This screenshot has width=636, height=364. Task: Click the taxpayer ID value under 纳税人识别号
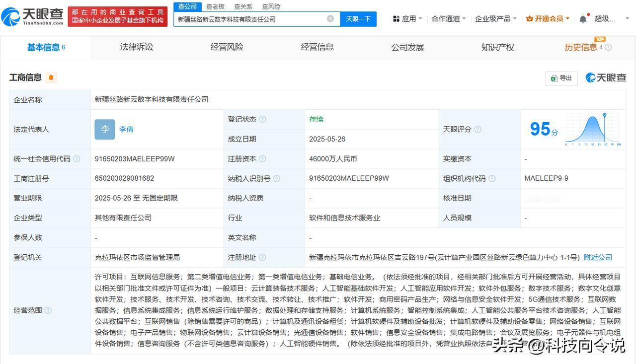[x=349, y=178]
